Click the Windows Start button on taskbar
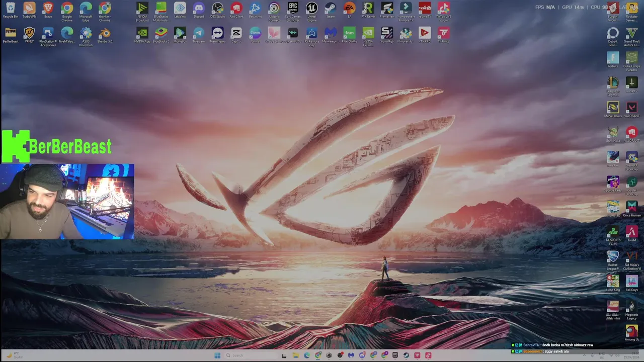This screenshot has height=362, width=644. 217,355
